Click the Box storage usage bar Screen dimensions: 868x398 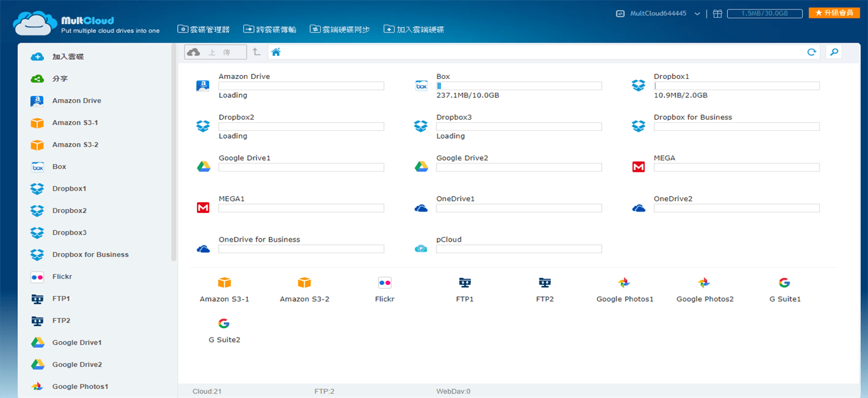pos(519,86)
